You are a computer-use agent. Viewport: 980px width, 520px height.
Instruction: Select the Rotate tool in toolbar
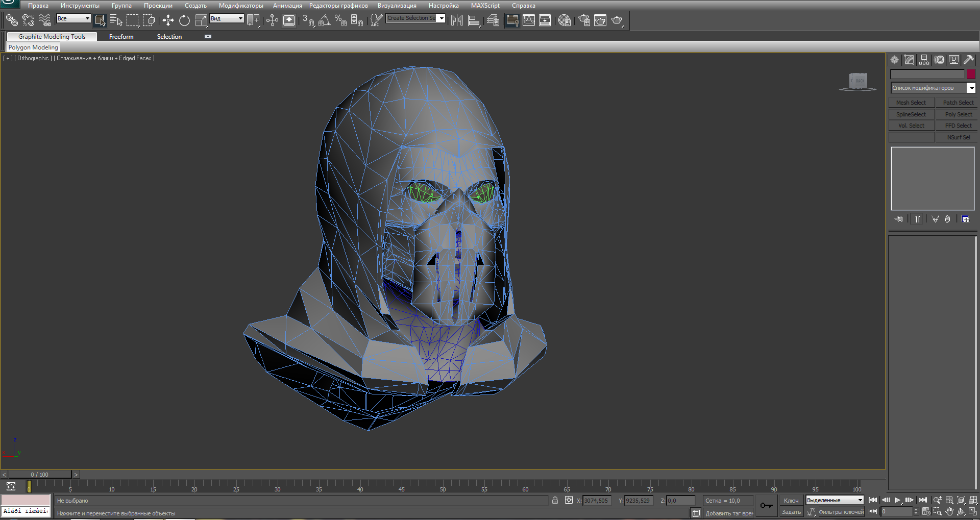[184, 20]
